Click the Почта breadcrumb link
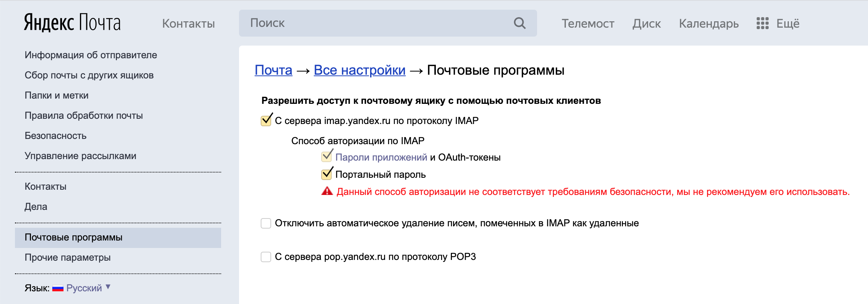 coord(273,70)
